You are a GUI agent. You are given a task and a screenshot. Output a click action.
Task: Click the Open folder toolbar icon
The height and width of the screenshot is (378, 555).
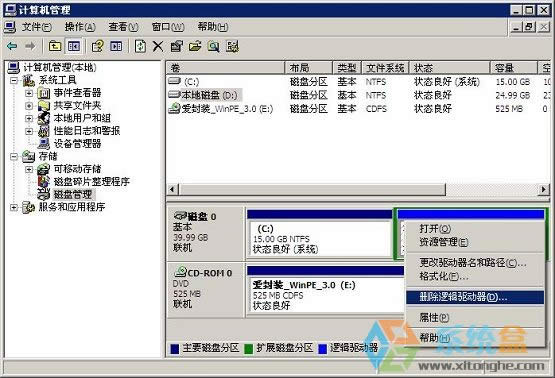point(195,46)
